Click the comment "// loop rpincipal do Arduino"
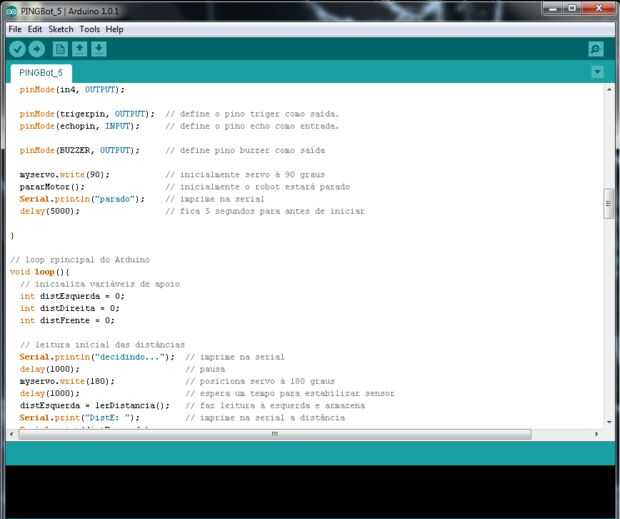The height and width of the screenshot is (519, 620). 80,260
